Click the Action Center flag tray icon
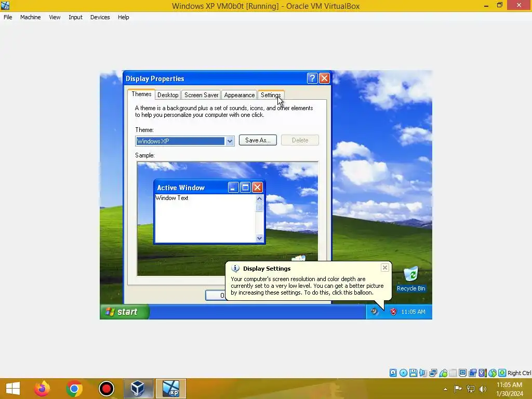 pyautogui.click(x=458, y=389)
